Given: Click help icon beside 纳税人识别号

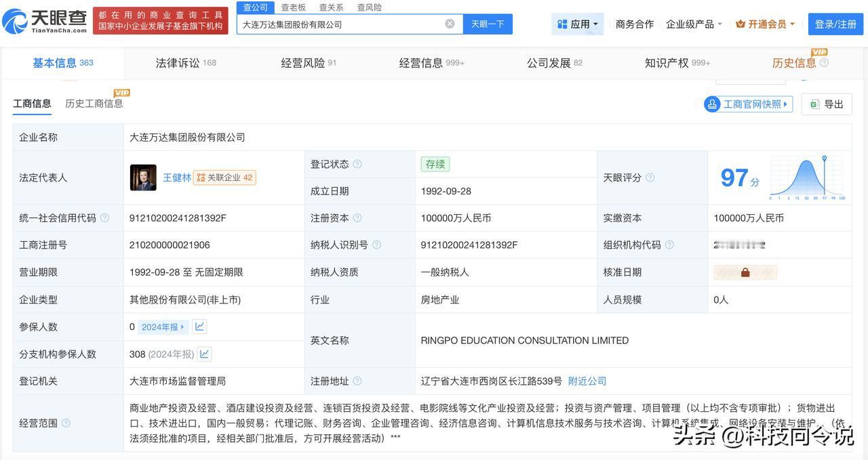Looking at the screenshot, I should [x=376, y=245].
